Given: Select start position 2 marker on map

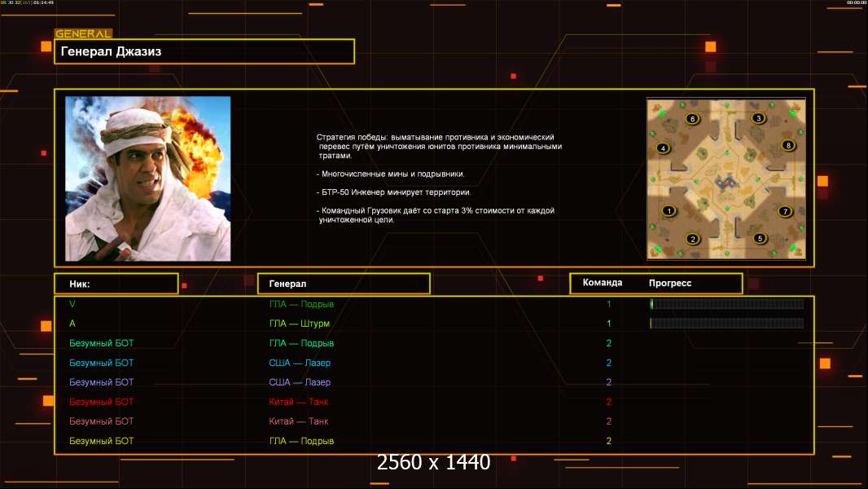Looking at the screenshot, I should (x=693, y=239).
